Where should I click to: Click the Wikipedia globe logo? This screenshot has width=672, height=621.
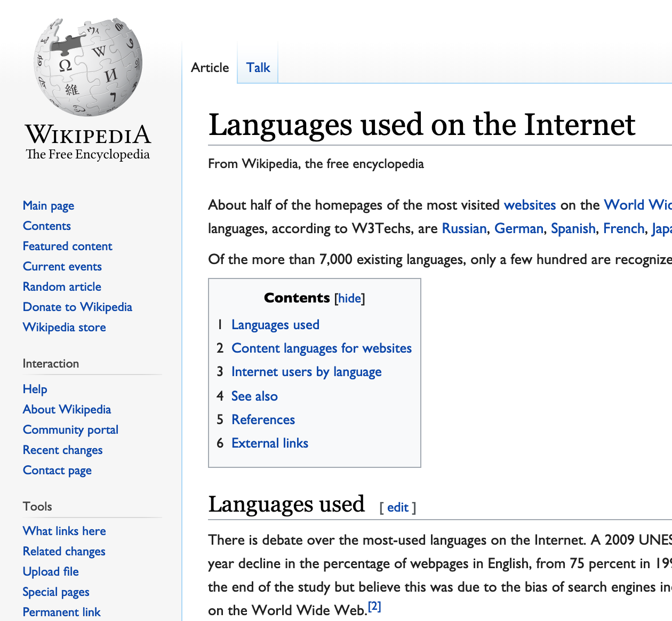88,67
